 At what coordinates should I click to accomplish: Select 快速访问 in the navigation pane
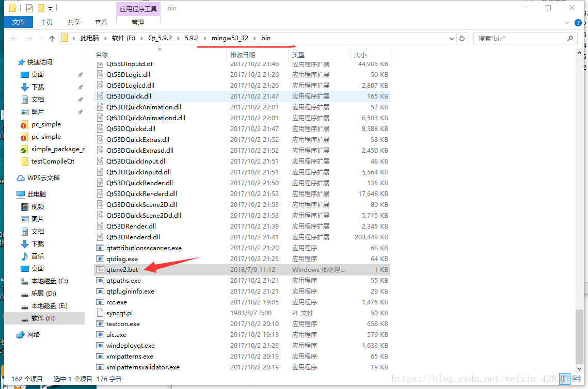pyautogui.click(x=39, y=62)
